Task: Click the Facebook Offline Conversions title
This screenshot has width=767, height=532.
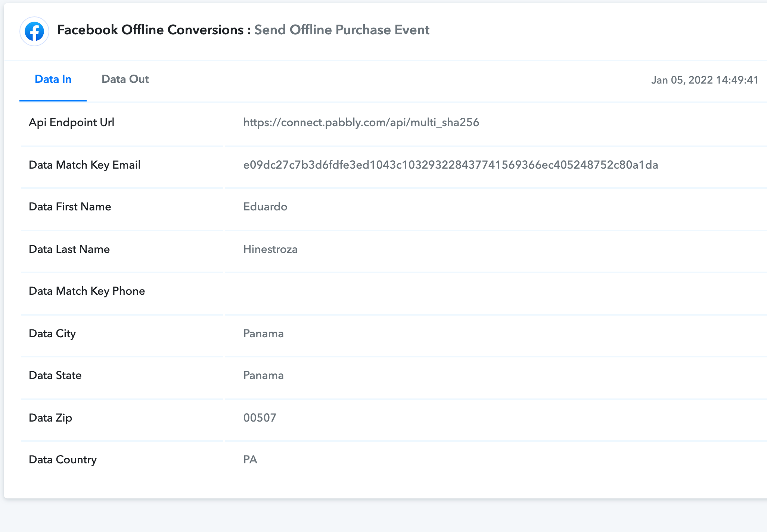Action: [x=150, y=30]
